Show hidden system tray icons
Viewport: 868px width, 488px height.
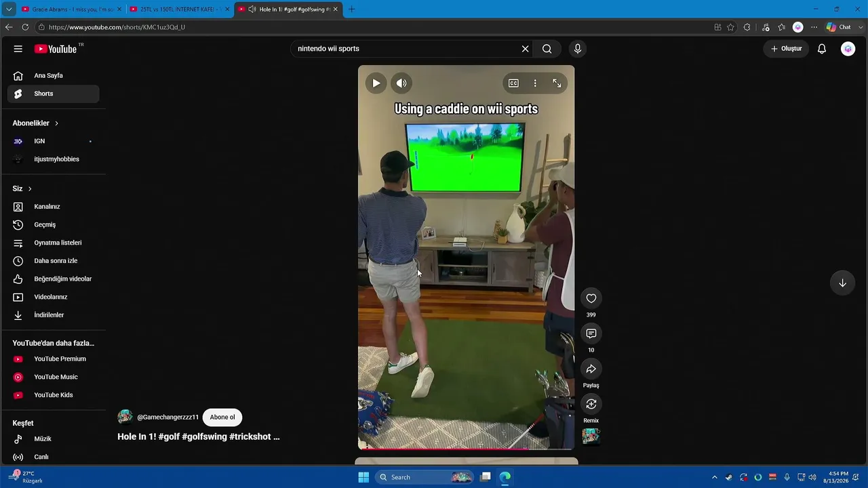pos(714,477)
